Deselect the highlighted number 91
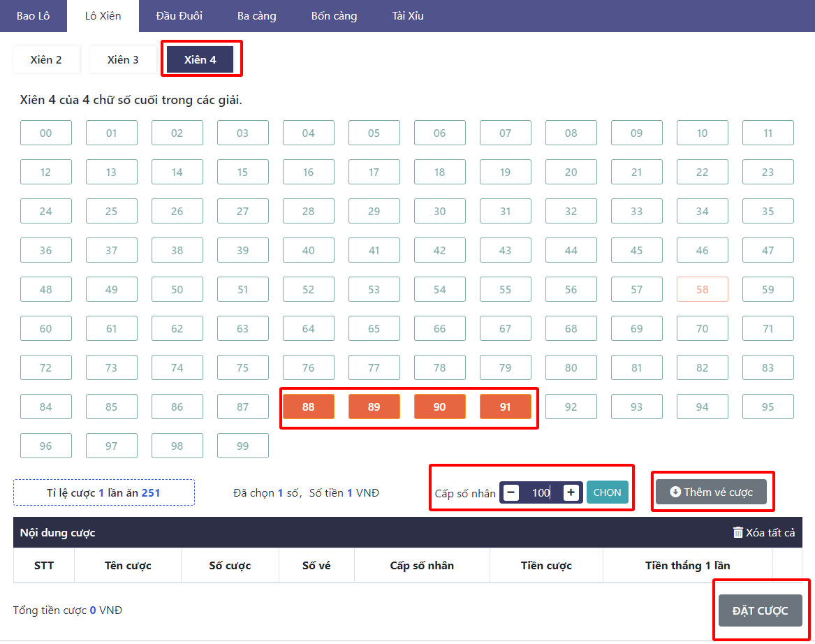815x644 pixels. (505, 407)
